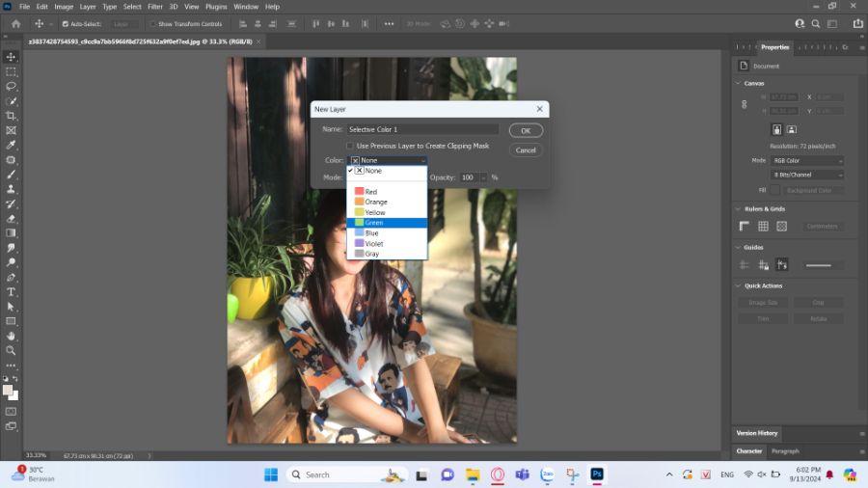Select the Move tool
The height and width of the screenshot is (488, 868).
pos(11,57)
